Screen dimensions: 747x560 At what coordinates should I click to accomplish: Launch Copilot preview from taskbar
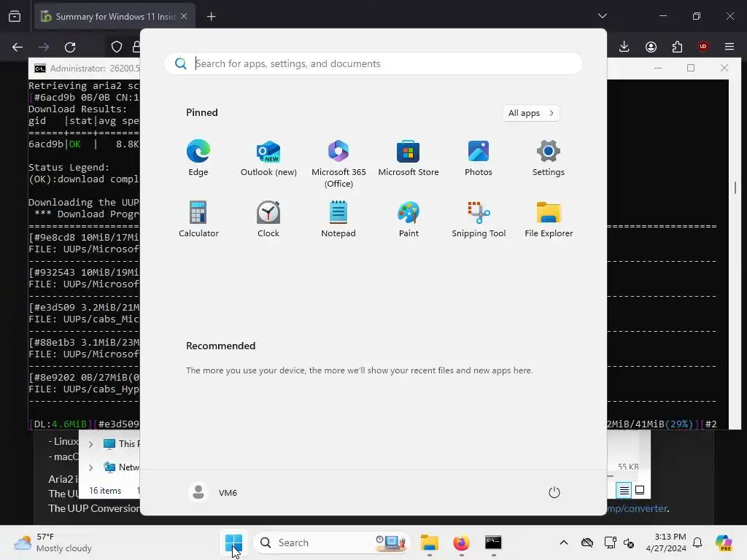click(x=724, y=542)
